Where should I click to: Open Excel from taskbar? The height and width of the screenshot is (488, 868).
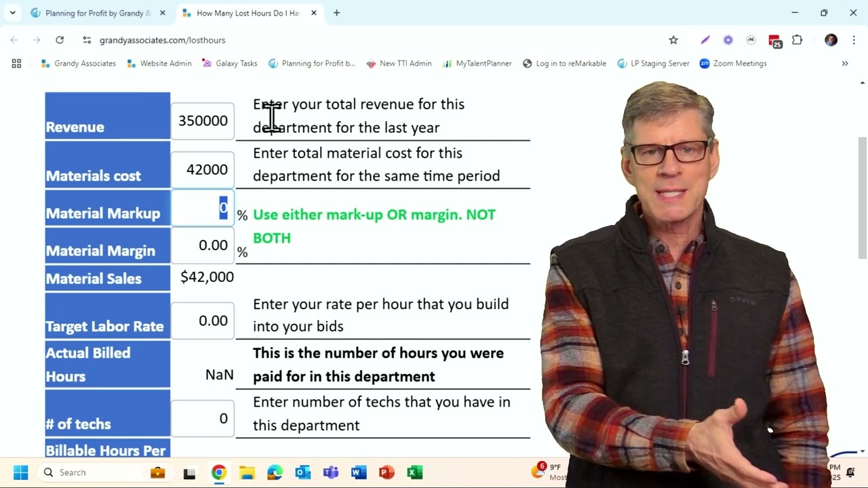pyautogui.click(x=415, y=472)
